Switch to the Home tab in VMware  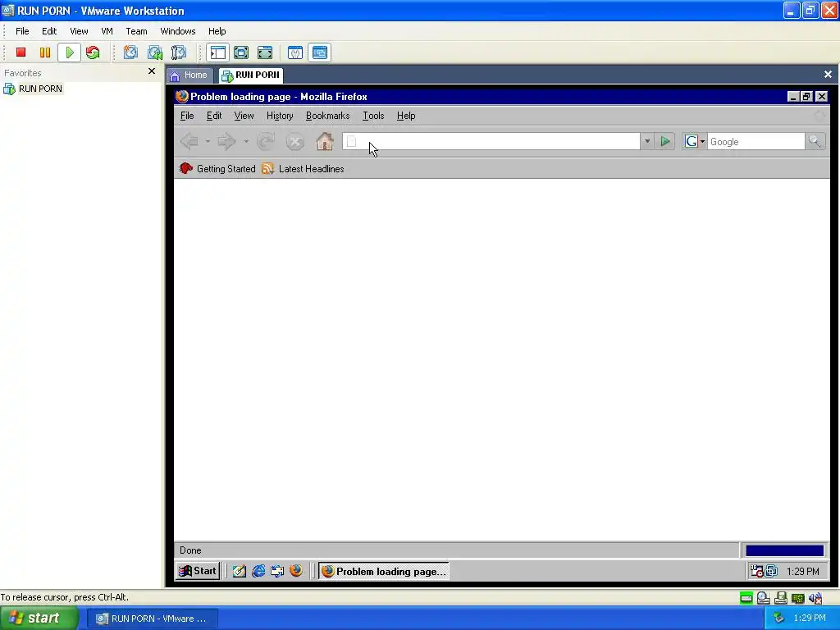189,75
